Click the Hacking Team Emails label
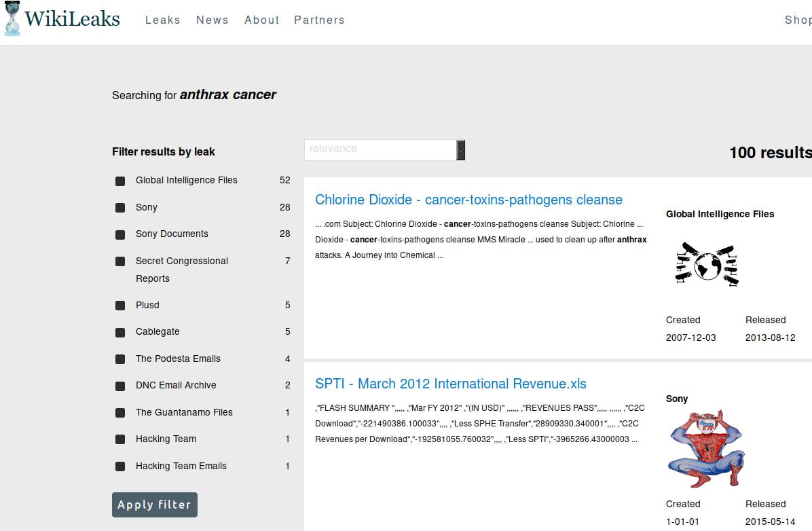812x531 pixels. click(181, 466)
